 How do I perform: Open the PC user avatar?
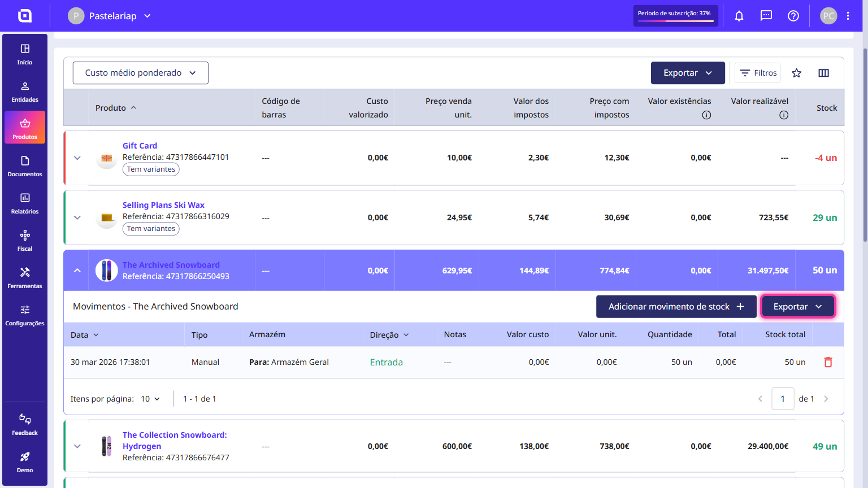[x=828, y=16]
